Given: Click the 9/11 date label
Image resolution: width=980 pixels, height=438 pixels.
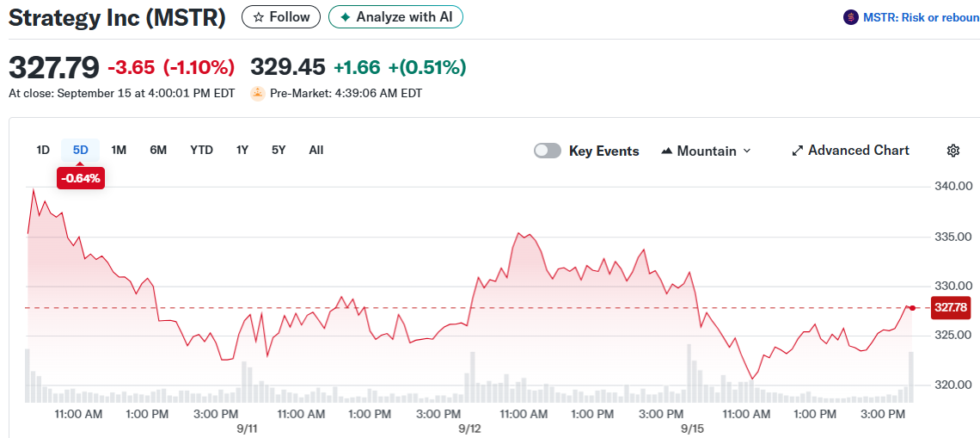Looking at the screenshot, I should pyautogui.click(x=248, y=429).
